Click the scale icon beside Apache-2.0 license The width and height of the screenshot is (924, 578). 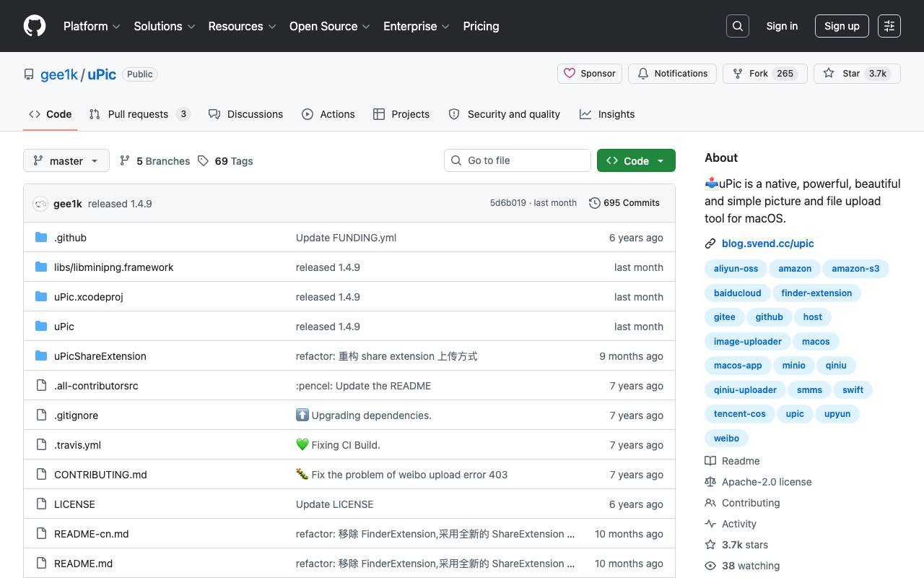point(710,482)
